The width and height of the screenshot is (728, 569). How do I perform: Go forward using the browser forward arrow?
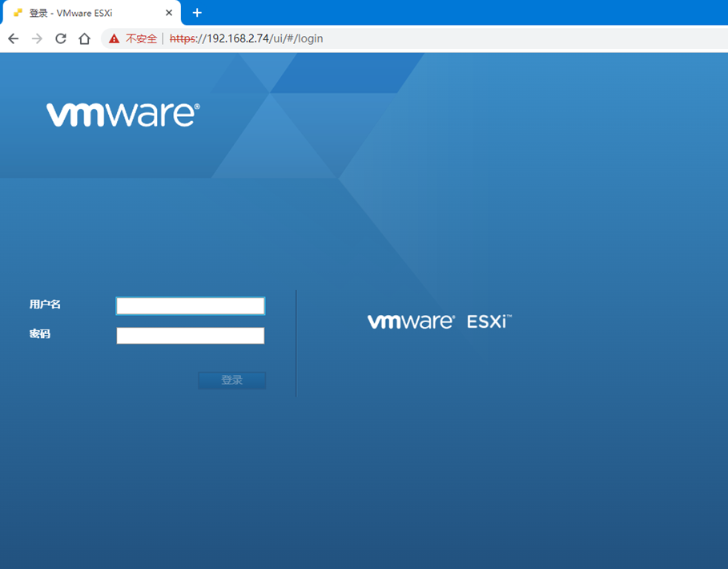37,38
